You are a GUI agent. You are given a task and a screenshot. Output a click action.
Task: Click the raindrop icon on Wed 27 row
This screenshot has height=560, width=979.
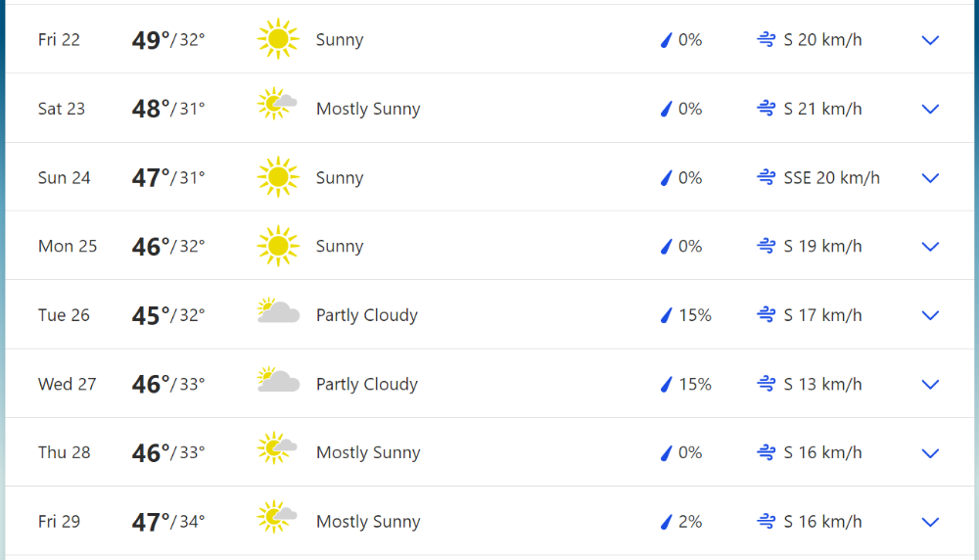pyautogui.click(x=666, y=384)
